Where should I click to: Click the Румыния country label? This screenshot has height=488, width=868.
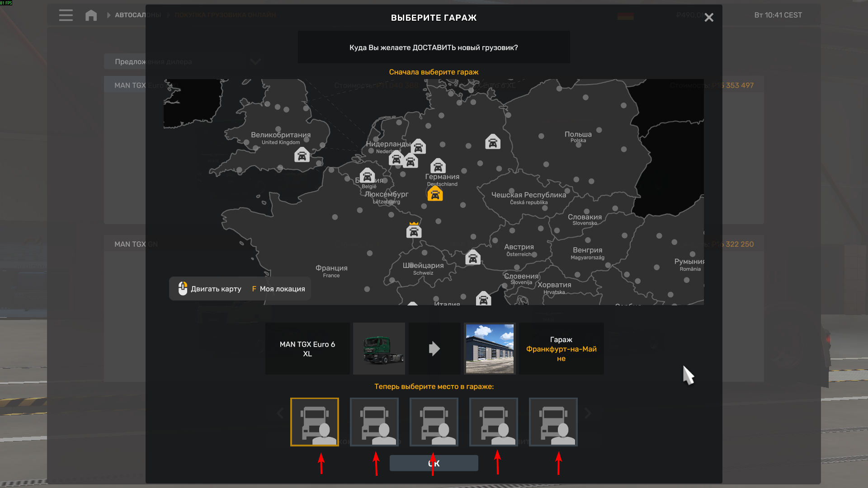click(689, 261)
